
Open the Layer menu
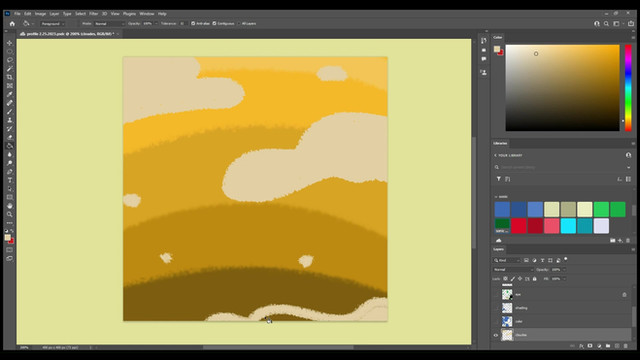pyautogui.click(x=54, y=13)
